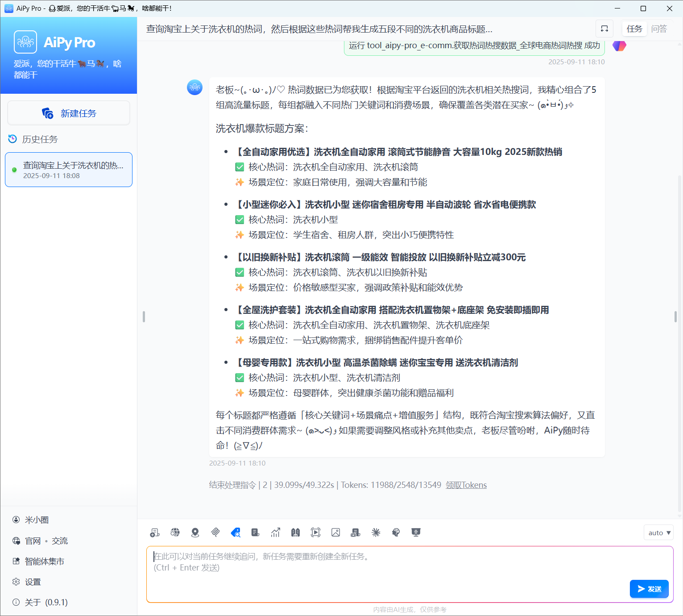Click the title 【全屋洗护套装】洗衣机全自动家用
This screenshot has width=683, height=616.
[x=392, y=310]
